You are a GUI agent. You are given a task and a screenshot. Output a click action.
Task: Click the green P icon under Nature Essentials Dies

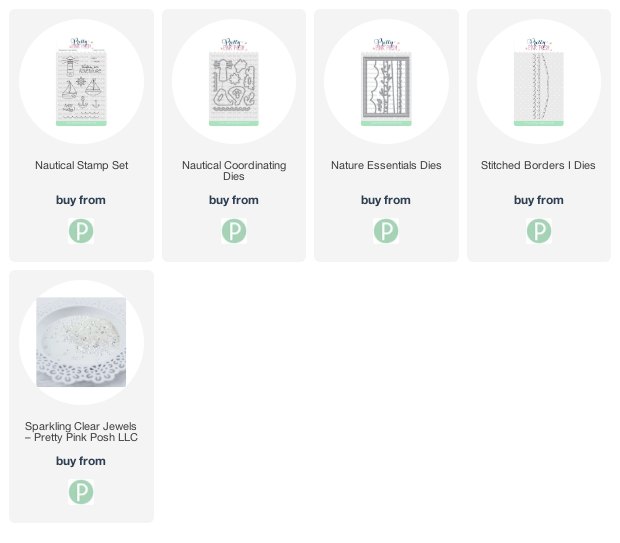click(386, 231)
